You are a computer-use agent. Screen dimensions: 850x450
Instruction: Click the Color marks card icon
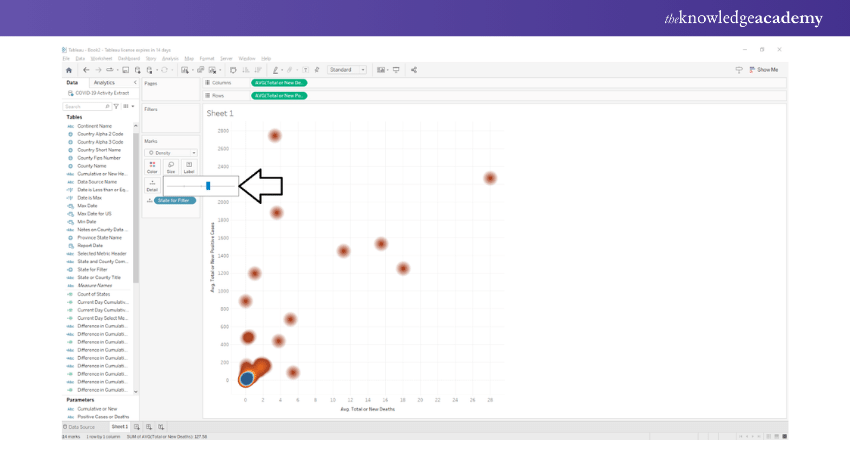click(x=153, y=166)
